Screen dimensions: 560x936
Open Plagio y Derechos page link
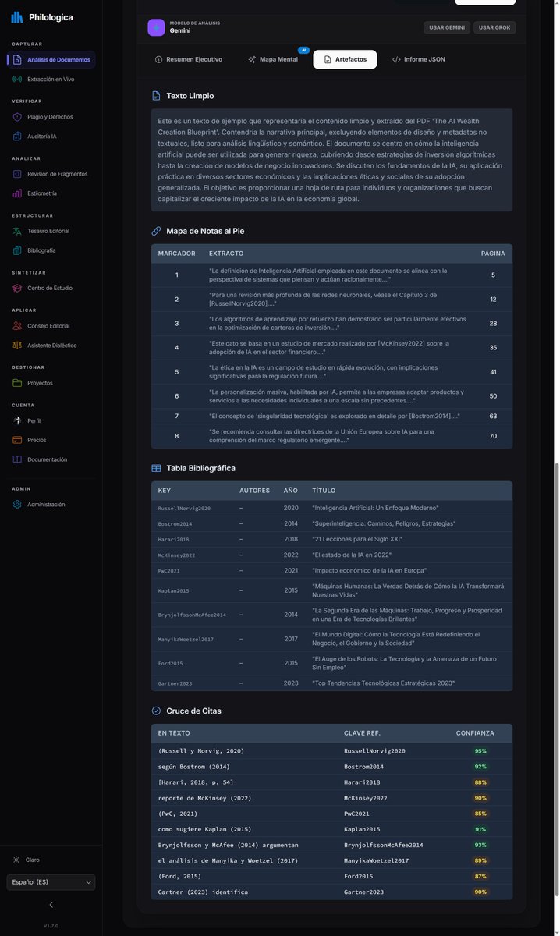(50, 117)
